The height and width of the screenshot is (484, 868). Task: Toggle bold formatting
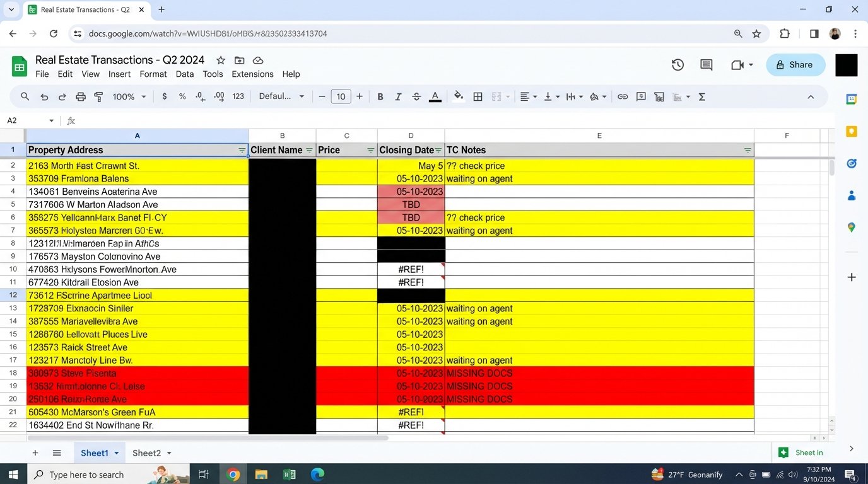pyautogui.click(x=380, y=96)
